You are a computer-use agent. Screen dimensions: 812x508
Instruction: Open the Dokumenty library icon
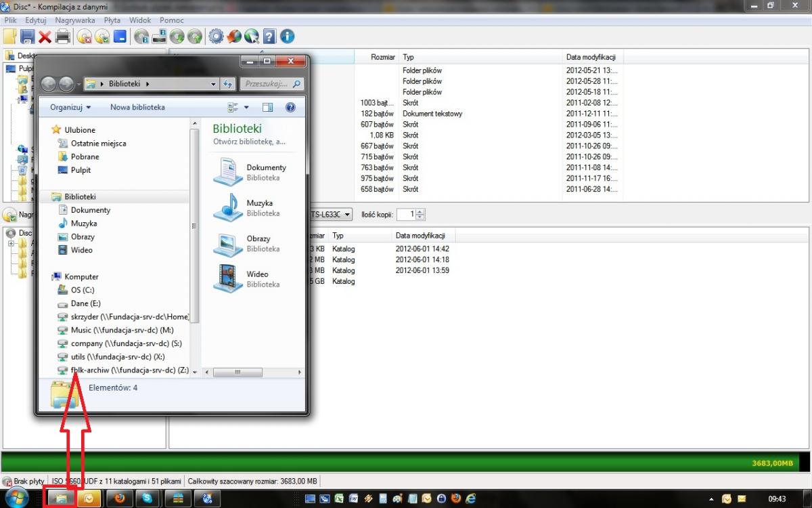point(228,171)
